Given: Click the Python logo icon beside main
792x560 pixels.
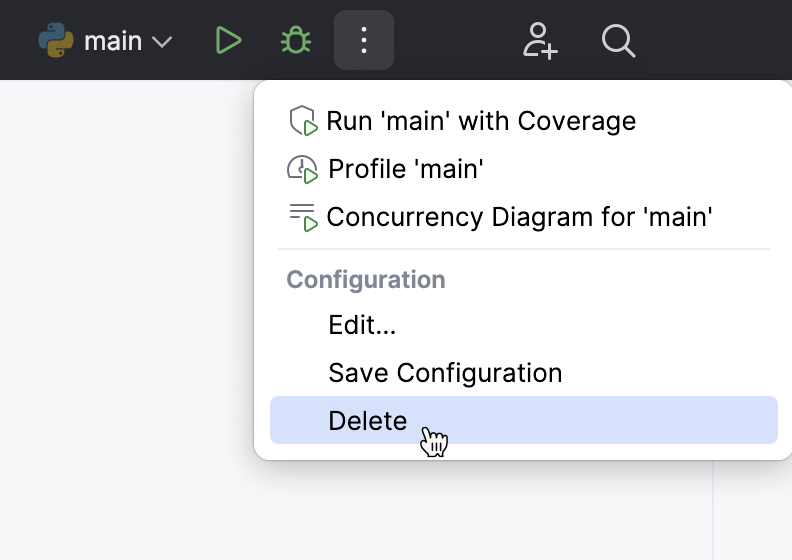Looking at the screenshot, I should [x=56, y=41].
